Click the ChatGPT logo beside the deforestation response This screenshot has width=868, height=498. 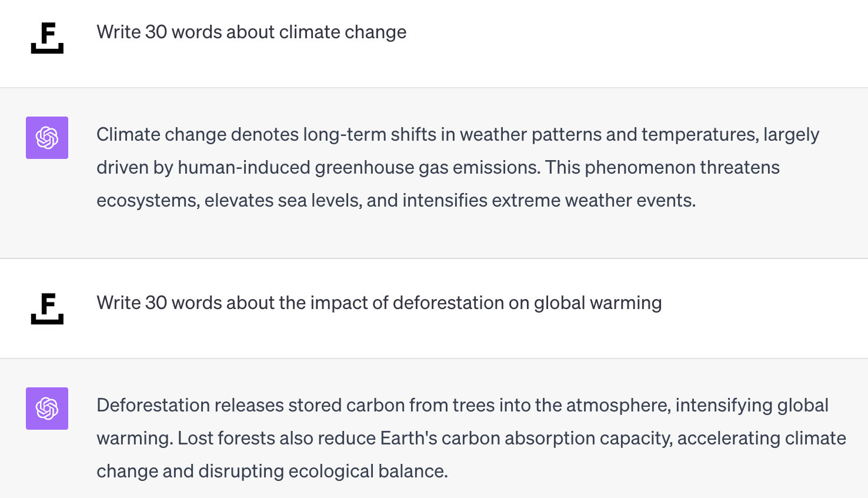tap(47, 409)
